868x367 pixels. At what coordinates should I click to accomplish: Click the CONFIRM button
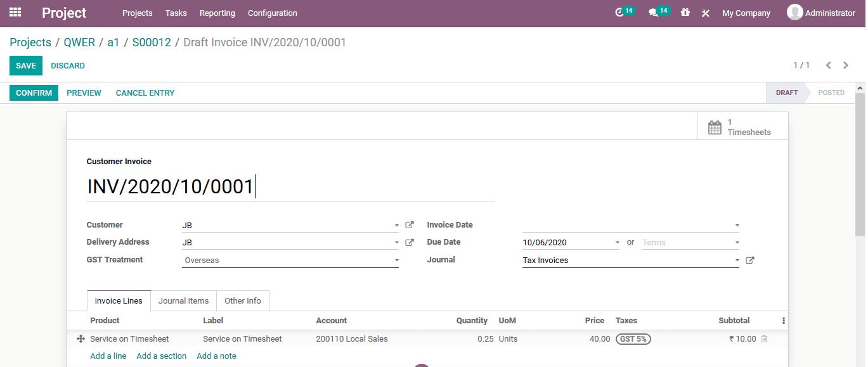(34, 93)
